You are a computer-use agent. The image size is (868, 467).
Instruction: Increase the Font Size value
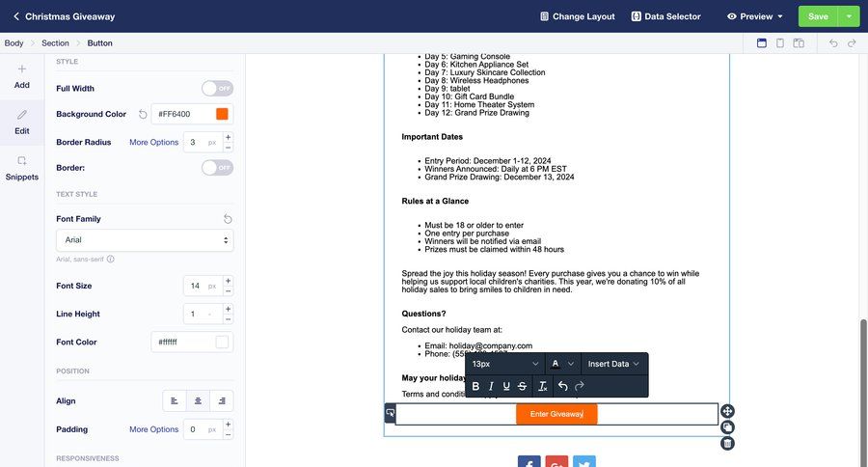pos(228,281)
